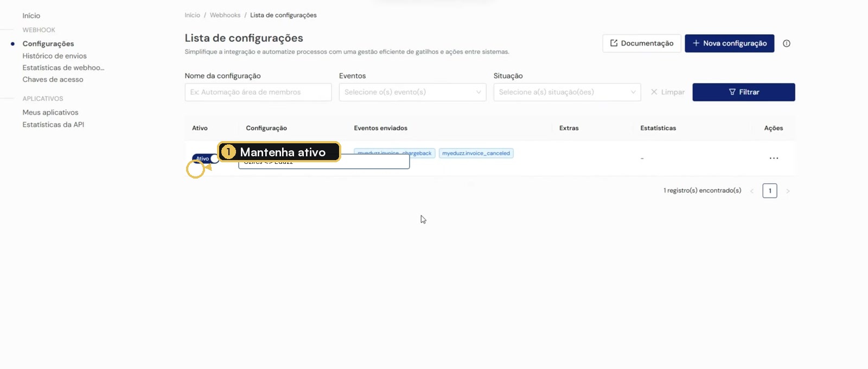
Task: Create a Nova configuração
Action: tap(729, 43)
